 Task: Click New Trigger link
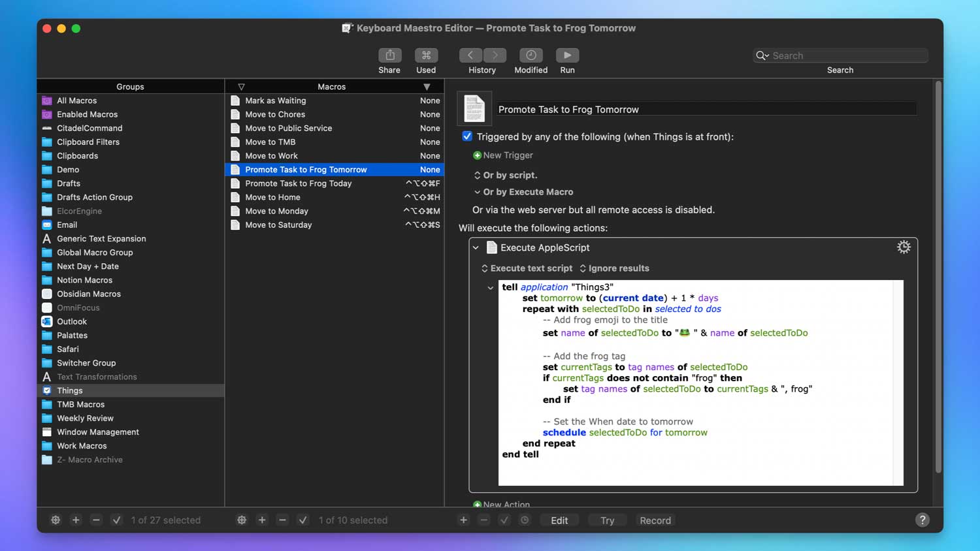(x=508, y=155)
